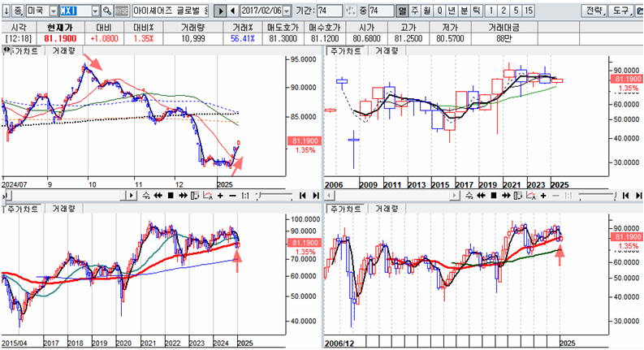Click the 총 total count input field
This screenshot has height=350, width=644.
[381, 11]
